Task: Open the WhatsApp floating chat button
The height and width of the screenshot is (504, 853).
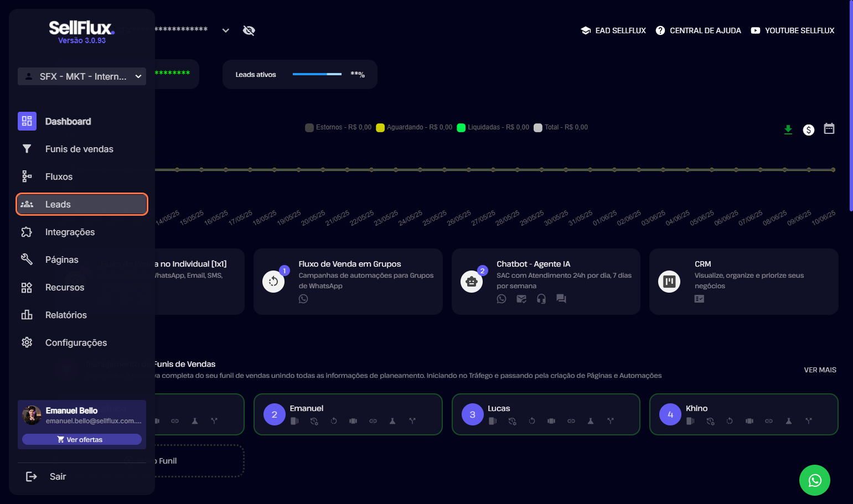Action: pyautogui.click(x=815, y=480)
